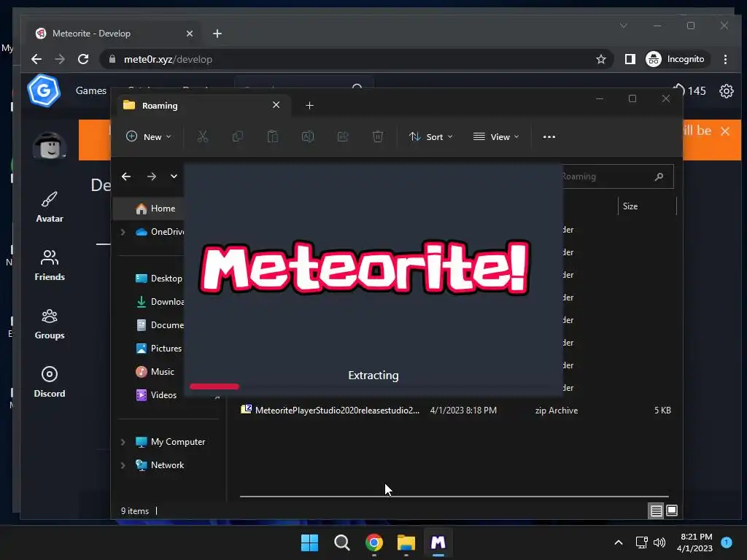
Task: Click Chrome forward arrow
Action: (60, 59)
